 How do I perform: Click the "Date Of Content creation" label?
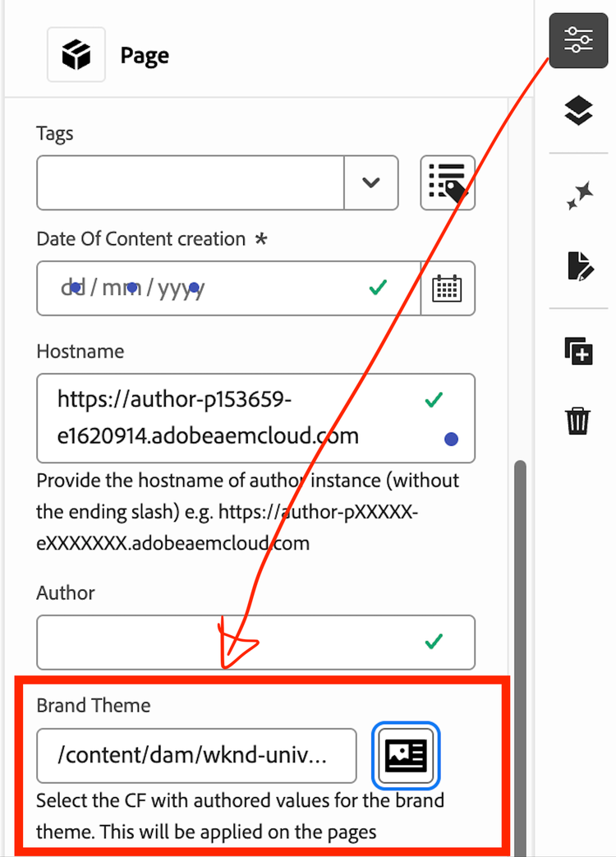pos(141,239)
